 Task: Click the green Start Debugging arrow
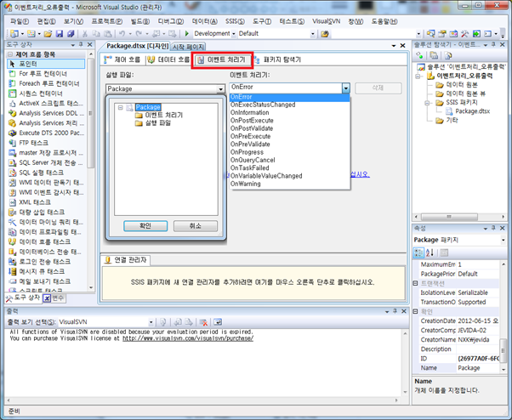tap(187, 34)
